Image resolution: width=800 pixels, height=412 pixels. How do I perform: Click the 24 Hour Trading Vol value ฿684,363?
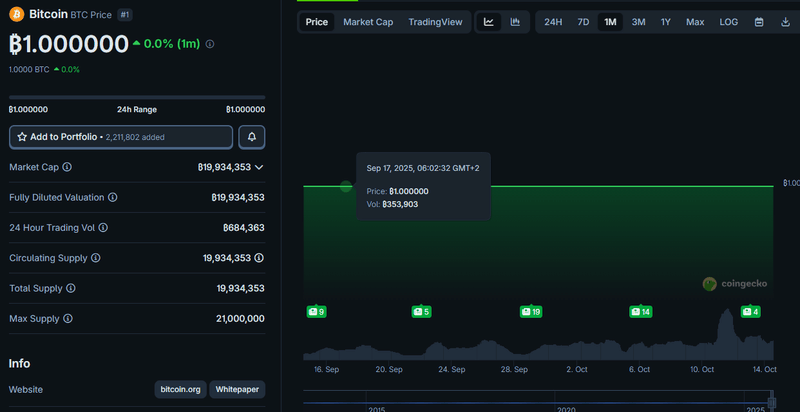(x=244, y=227)
